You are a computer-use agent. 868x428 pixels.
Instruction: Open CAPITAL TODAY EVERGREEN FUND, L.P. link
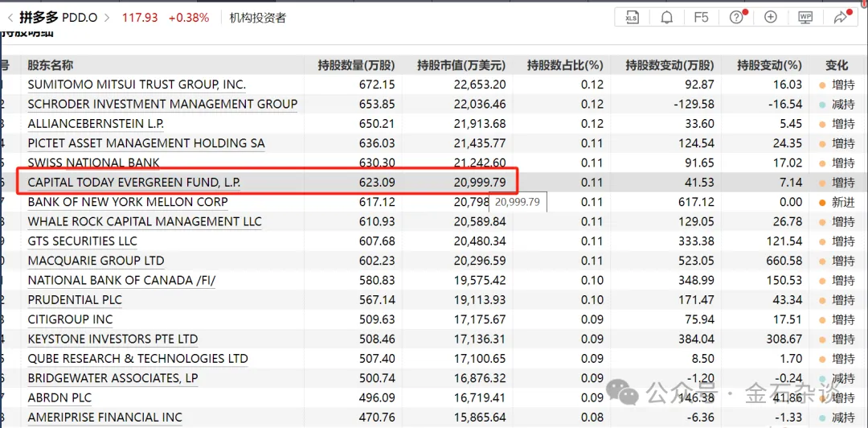[134, 183]
